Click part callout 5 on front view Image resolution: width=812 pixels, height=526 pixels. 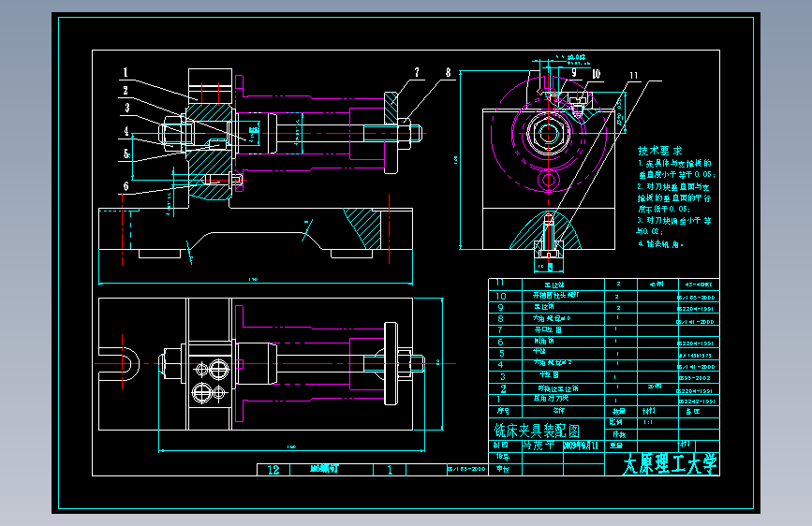pos(125,153)
